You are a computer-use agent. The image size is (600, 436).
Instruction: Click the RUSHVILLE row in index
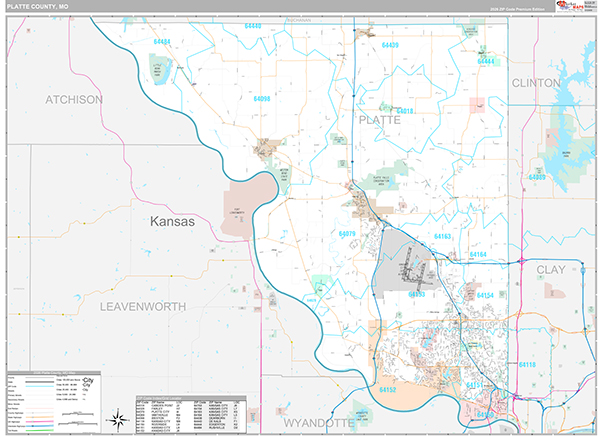coord(216,427)
